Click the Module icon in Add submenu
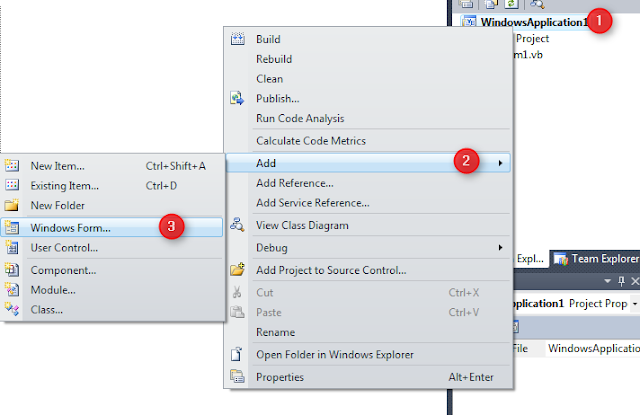 12,290
